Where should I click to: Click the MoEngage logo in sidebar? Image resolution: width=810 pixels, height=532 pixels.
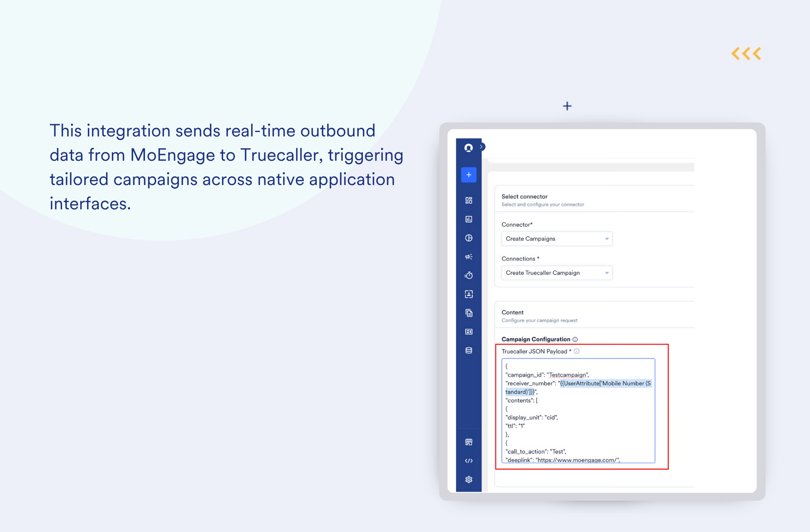469,148
